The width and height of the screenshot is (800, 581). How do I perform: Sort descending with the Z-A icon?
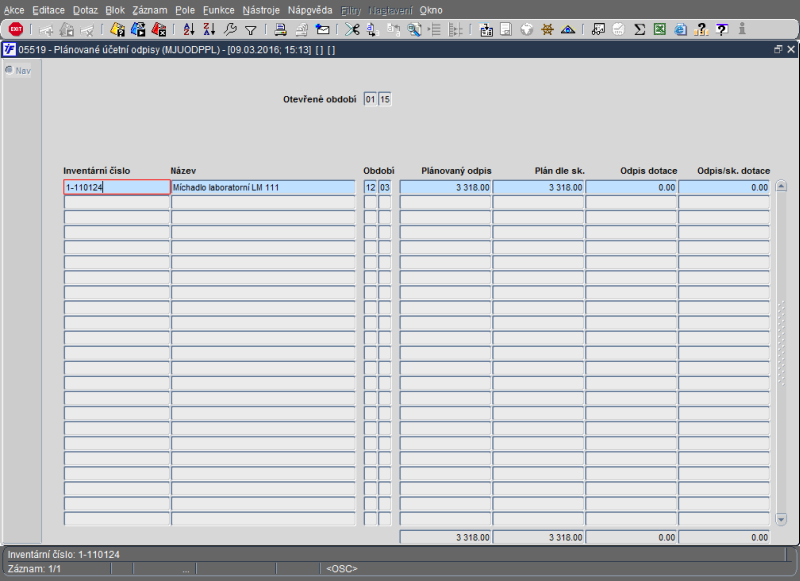coord(209,30)
